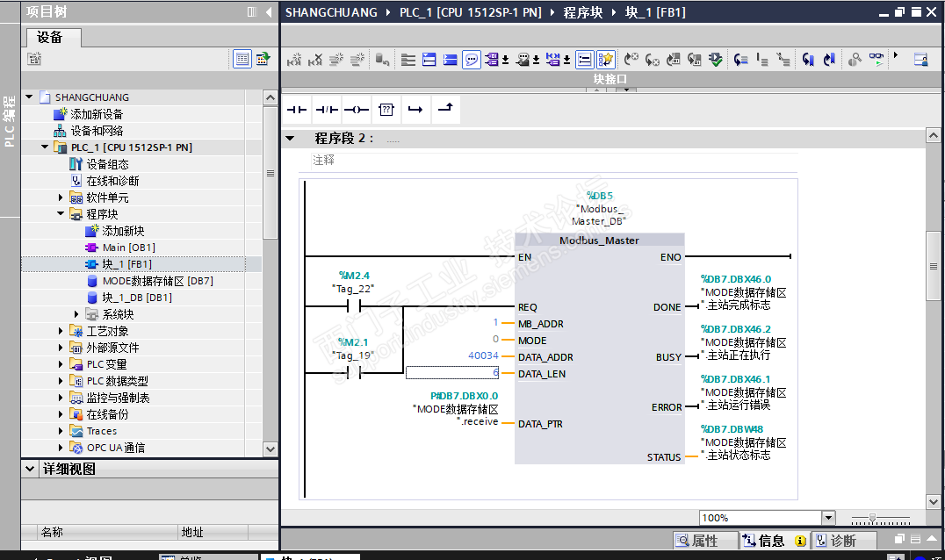Screen dimensions: 945x560
Task: Toggle the project tree table view button
Action: click(242, 59)
